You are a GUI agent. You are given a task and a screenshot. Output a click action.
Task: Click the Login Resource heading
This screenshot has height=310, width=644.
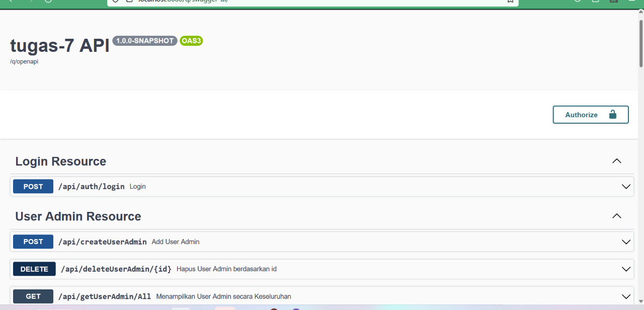[61, 162]
